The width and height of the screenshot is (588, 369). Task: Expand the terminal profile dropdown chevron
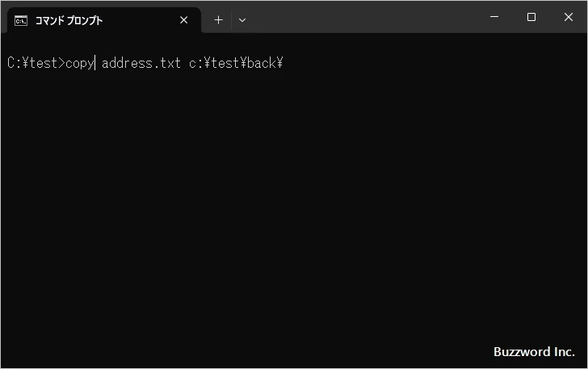(x=242, y=20)
